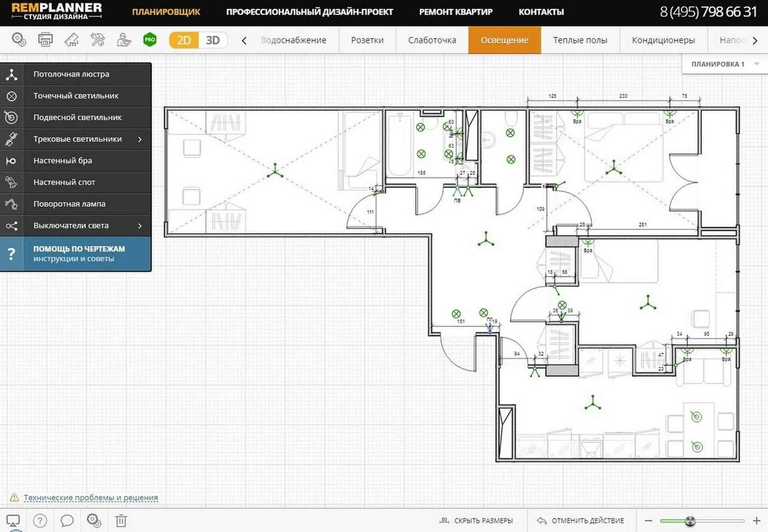Select the Освещение tab
768x532 pixels.
504,40
